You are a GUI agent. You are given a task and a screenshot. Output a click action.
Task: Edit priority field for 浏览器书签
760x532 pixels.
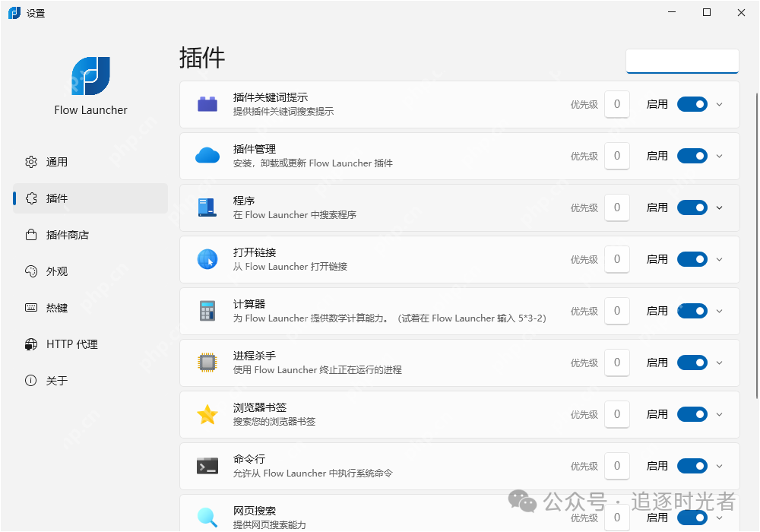pyautogui.click(x=617, y=414)
